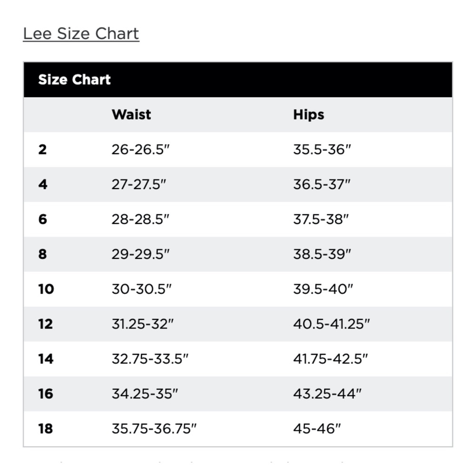
Task: Select waist value 35.75-36.75"
Action: tap(154, 429)
